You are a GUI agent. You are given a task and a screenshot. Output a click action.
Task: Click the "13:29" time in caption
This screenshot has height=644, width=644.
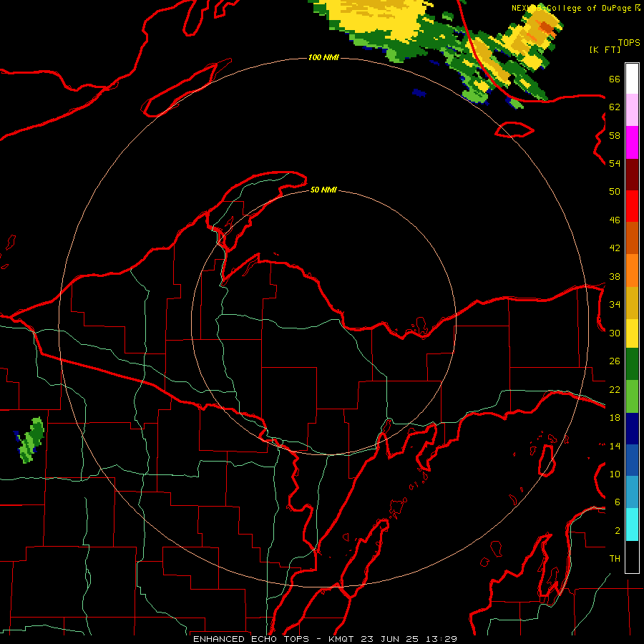tap(441, 639)
